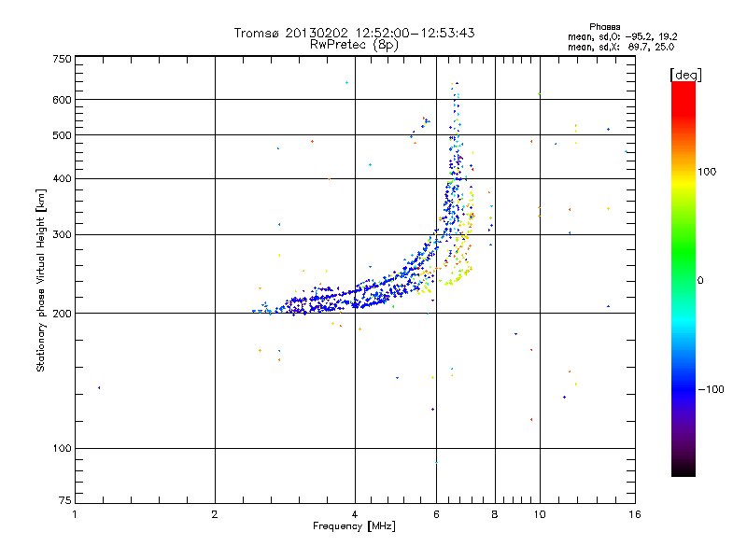Click the y-axis tick label "75"
The width and height of the screenshot is (747, 560).
(x=65, y=500)
